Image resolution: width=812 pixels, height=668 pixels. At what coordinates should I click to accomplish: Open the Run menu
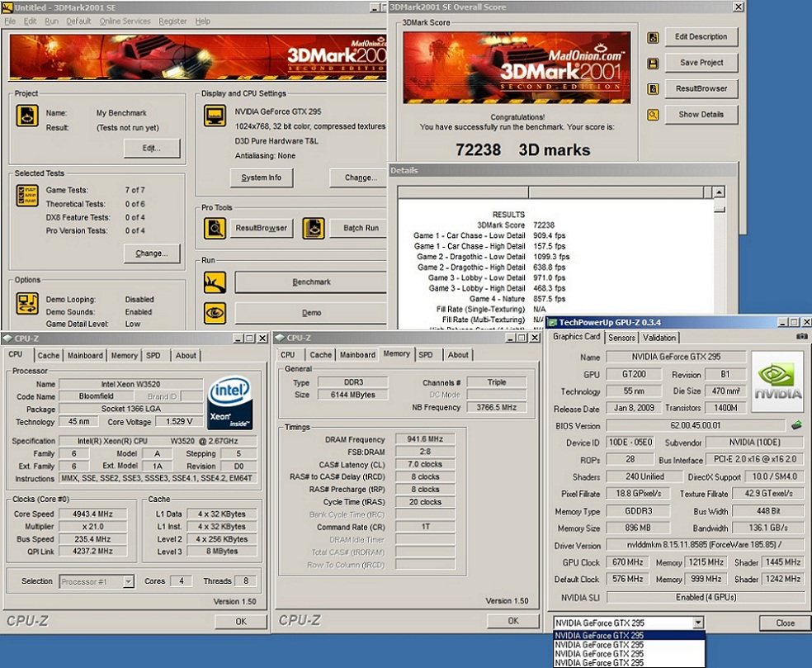pos(51,21)
